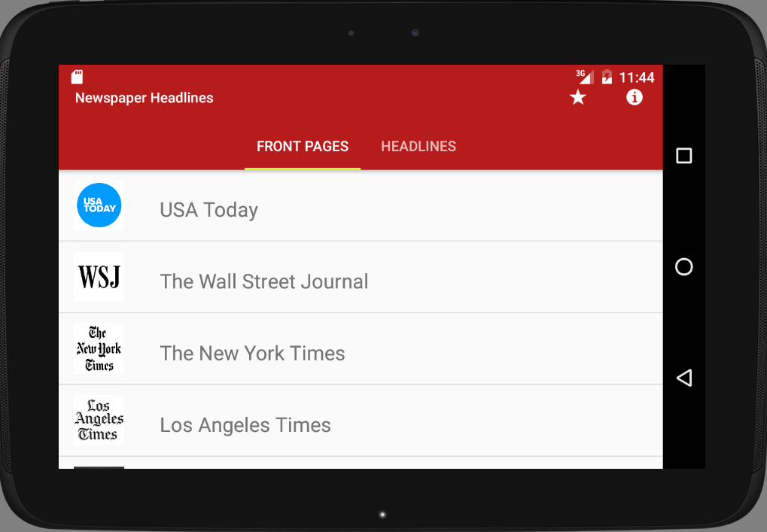767x532 pixels.
Task: Tap the WSJ logo thumbnail
Action: (x=99, y=277)
